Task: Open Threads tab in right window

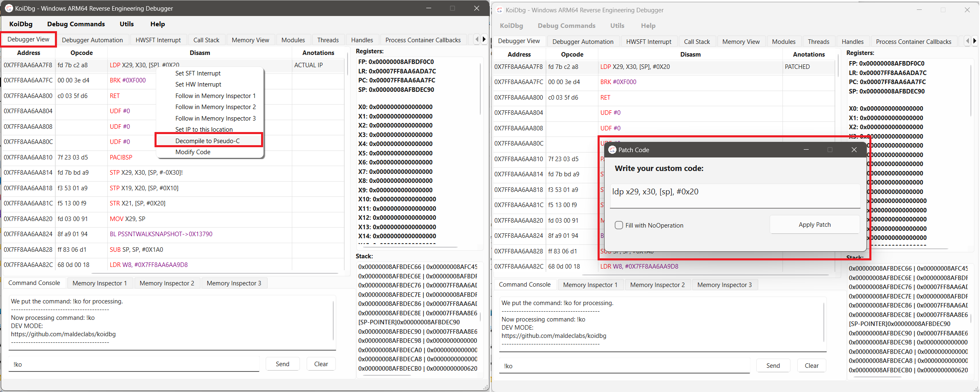Action: tap(819, 41)
